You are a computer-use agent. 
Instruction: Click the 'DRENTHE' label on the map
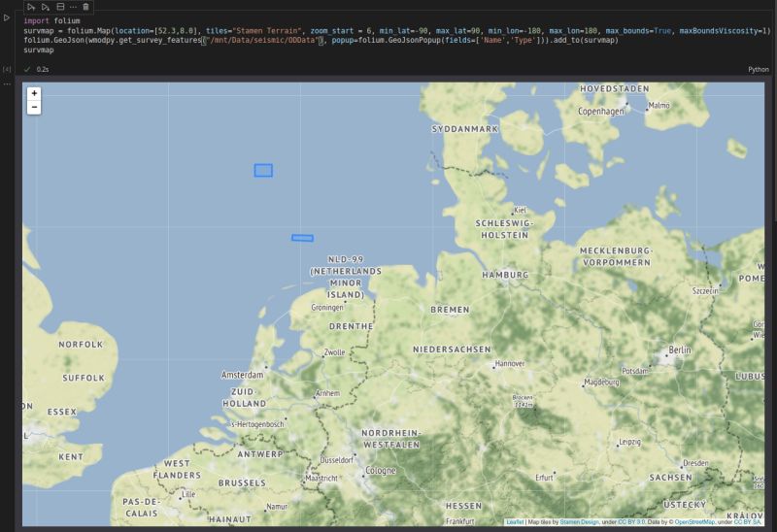(351, 326)
